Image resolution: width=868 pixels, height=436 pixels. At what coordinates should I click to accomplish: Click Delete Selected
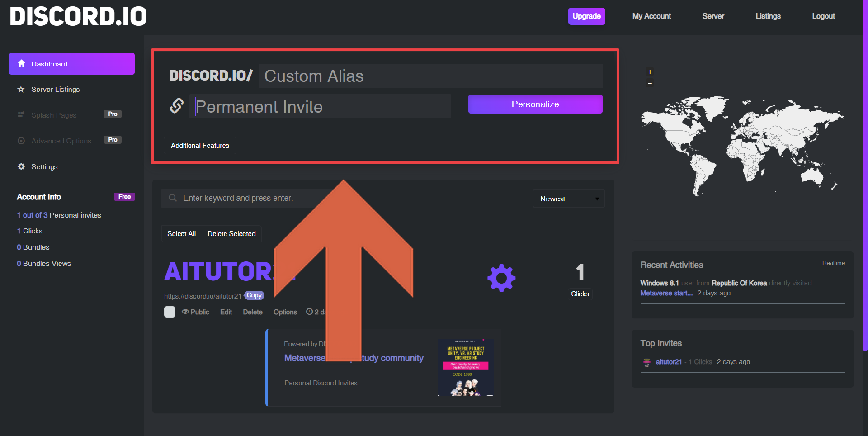[x=231, y=234]
